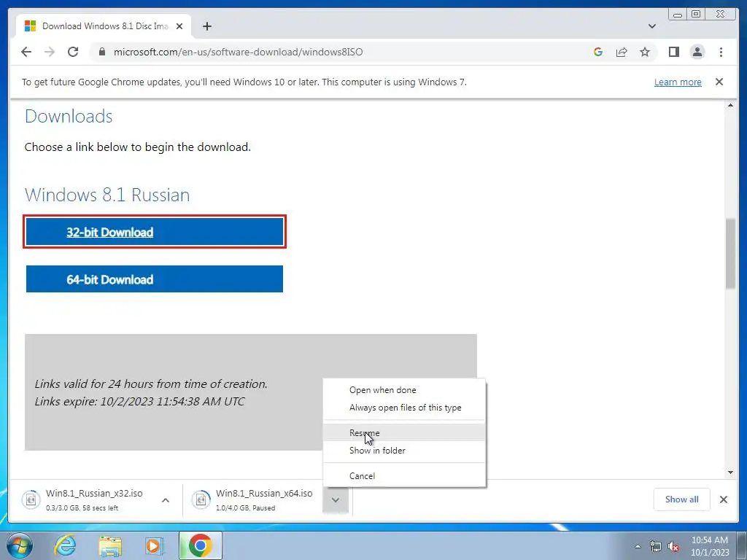Image resolution: width=747 pixels, height=560 pixels.
Task: Bookmark this page with the star icon
Action: tap(645, 52)
